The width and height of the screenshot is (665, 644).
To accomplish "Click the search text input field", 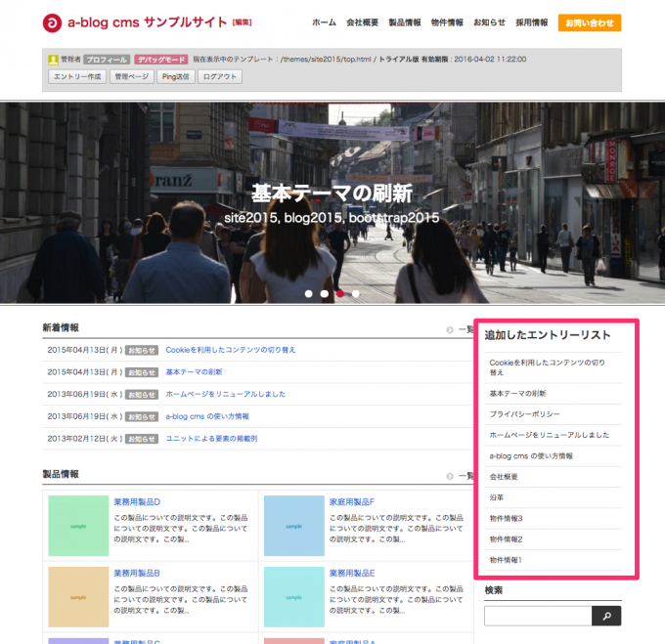I will (538, 616).
